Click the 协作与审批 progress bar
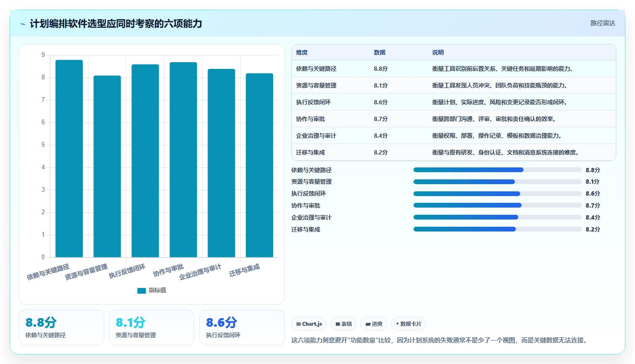The height and width of the screenshot is (364, 635). point(498,205)
